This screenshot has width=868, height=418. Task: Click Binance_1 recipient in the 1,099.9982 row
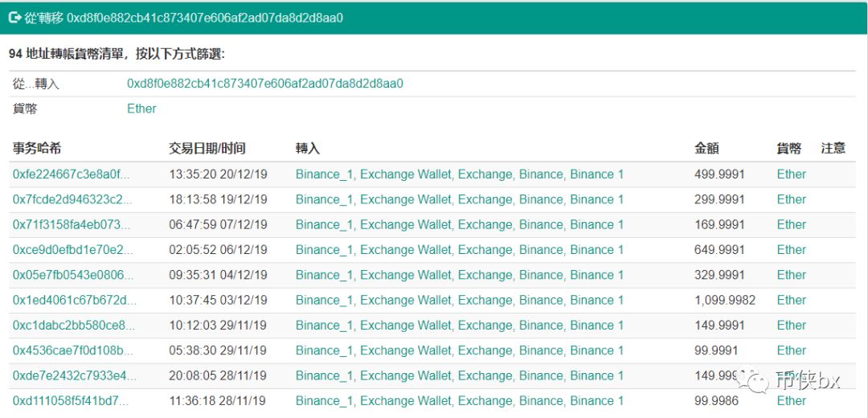point(460,300)
